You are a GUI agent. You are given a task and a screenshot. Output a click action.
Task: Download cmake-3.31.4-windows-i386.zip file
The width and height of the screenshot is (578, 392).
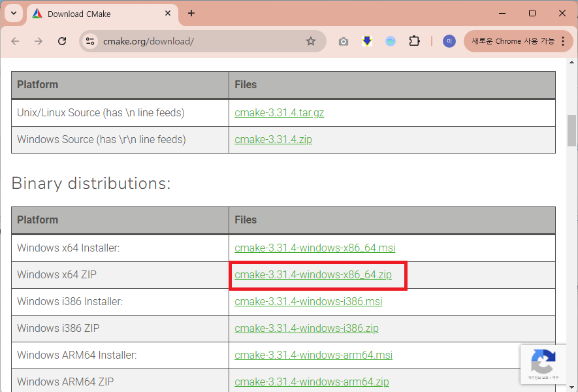click(306, 328)
